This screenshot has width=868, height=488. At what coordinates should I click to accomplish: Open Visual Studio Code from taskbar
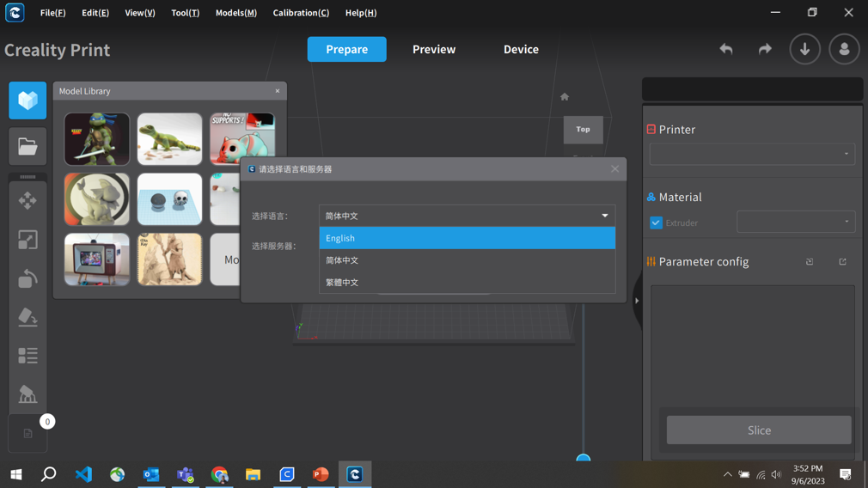point(83,474)
